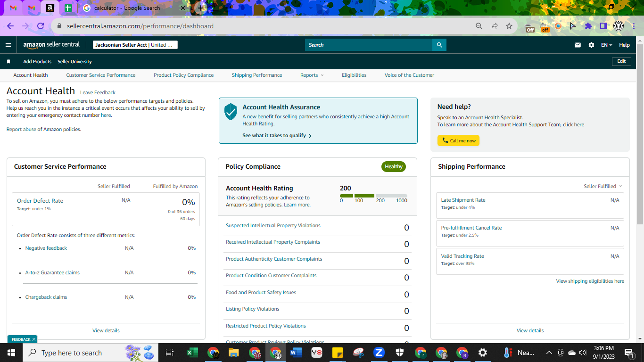Click View shipping eligibilities here
This screenshot has height=362, width=644.
(x=590, y=281)
